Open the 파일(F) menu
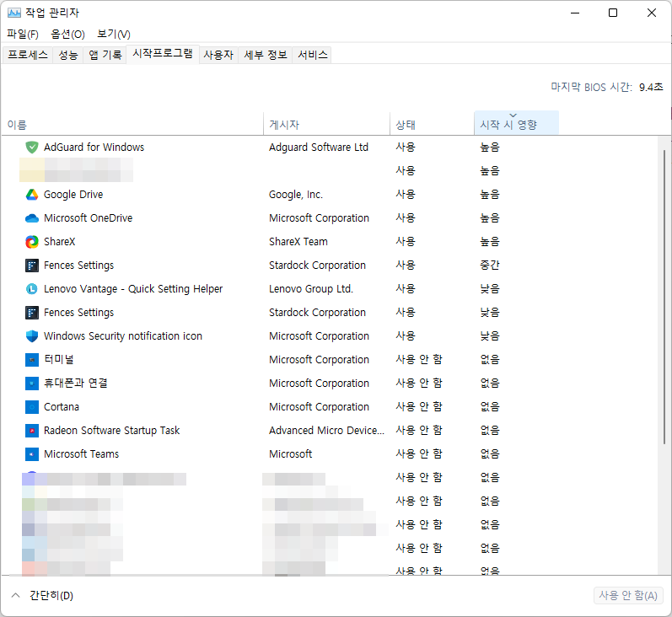 point(23,34)
